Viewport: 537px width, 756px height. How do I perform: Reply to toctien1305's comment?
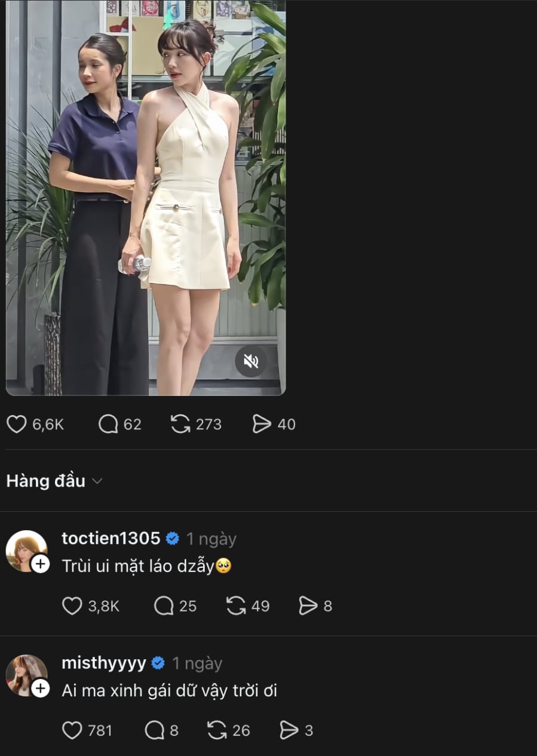pyautogui.click(x=164, y=607)
